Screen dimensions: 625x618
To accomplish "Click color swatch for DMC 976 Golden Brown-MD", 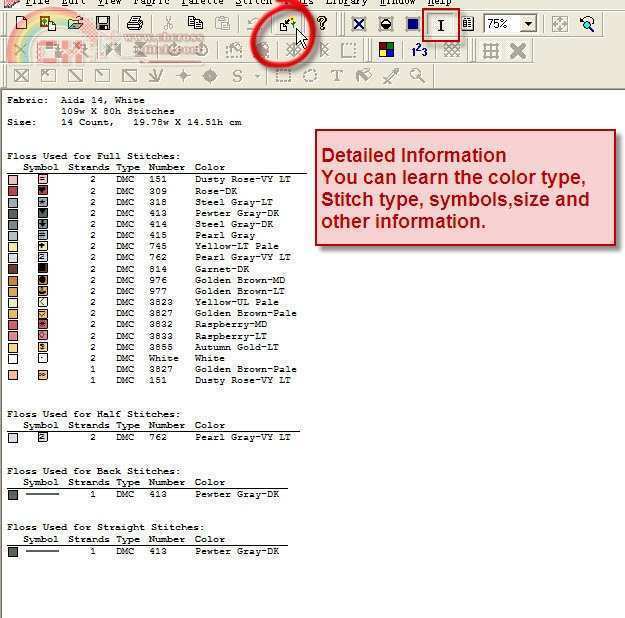I will pyautogui.click(x=13, y=281).
